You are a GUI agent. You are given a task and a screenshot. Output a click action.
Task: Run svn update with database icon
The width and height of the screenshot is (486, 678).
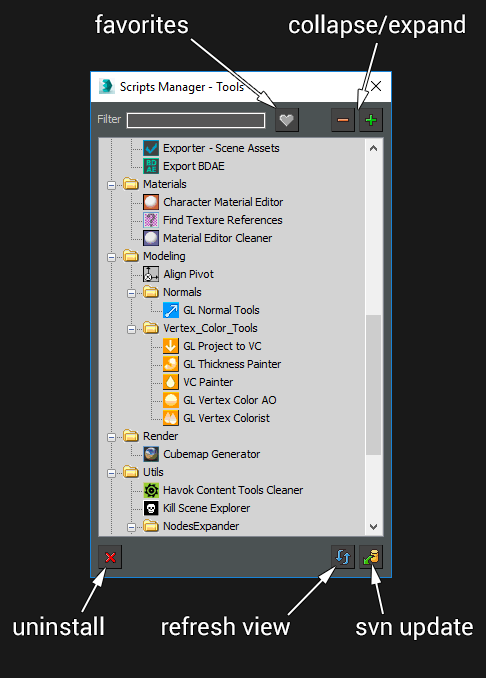[x=371, y=557]
